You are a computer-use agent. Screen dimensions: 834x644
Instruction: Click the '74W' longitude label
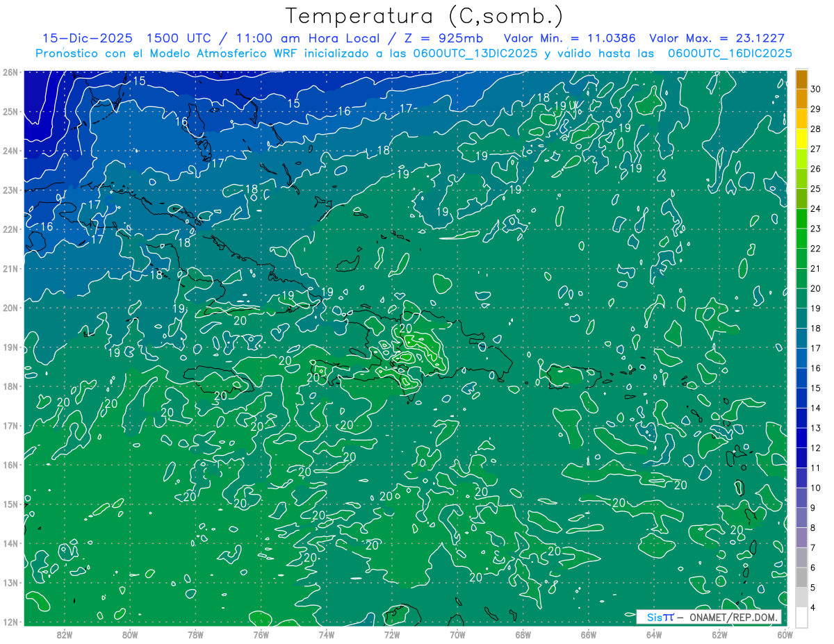[327, 634]
